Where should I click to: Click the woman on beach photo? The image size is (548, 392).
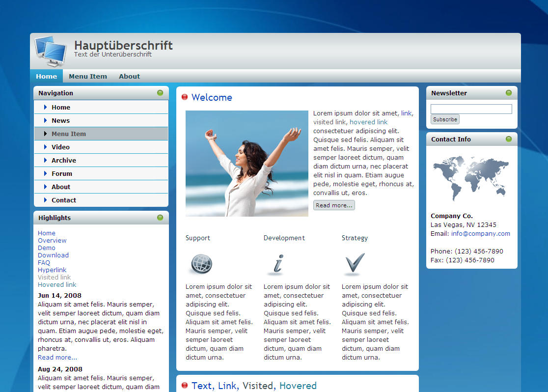point(247,163)
